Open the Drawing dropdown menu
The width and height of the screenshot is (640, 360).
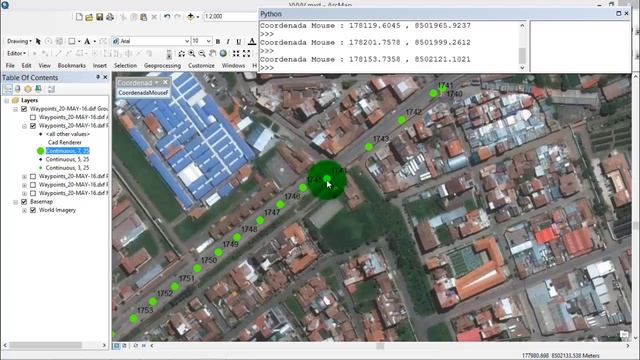pyautogui.click(x=19, y=41)
